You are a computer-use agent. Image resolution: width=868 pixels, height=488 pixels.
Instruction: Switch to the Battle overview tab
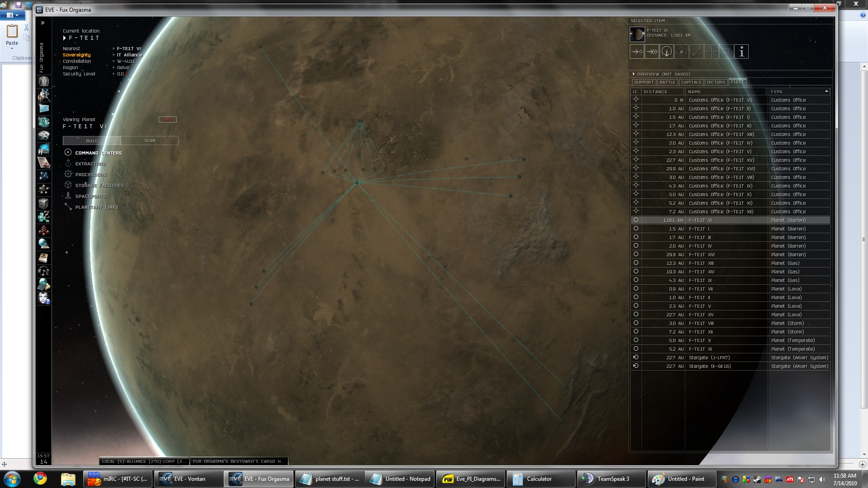[667, 82]
